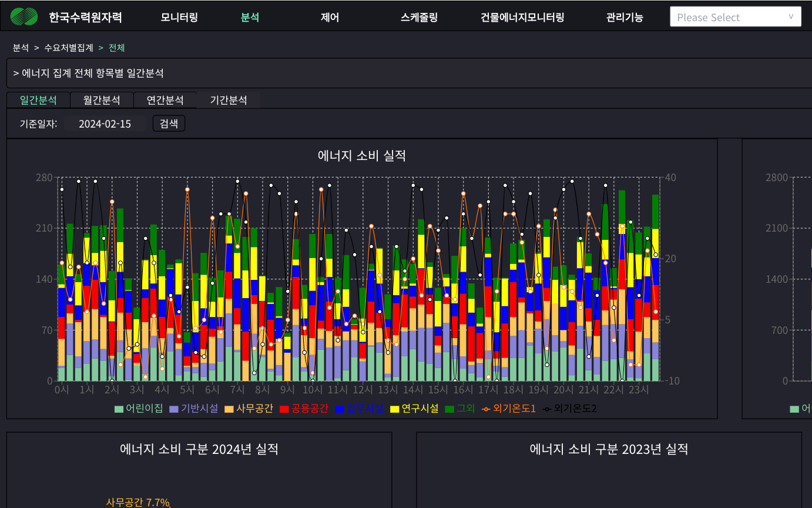Click the 수요처별집계 breadcrumb link
The height and width of the screenshot is (508, 812).
(x=69, y=48)
